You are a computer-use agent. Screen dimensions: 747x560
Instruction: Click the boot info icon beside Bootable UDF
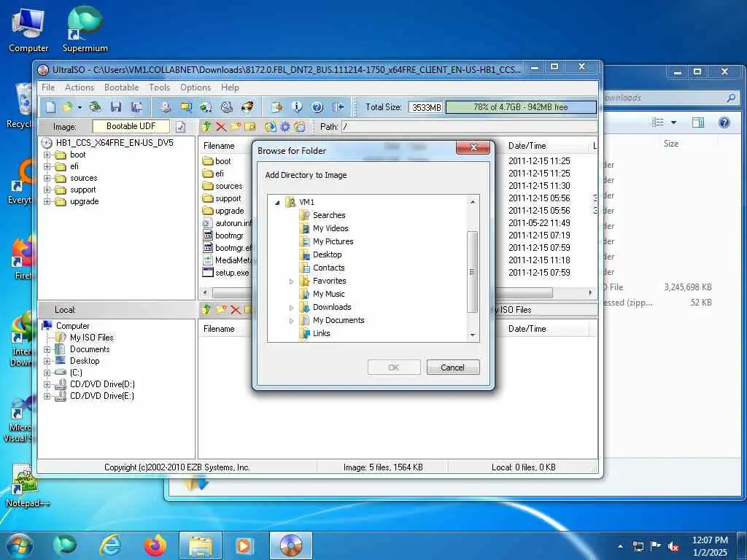coord(181,127)
